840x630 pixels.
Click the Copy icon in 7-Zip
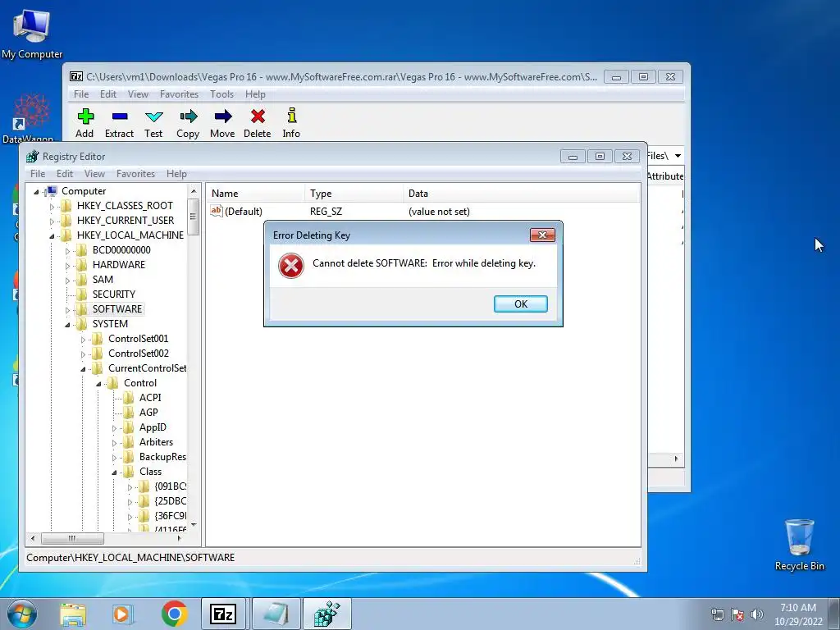[188, 116]
